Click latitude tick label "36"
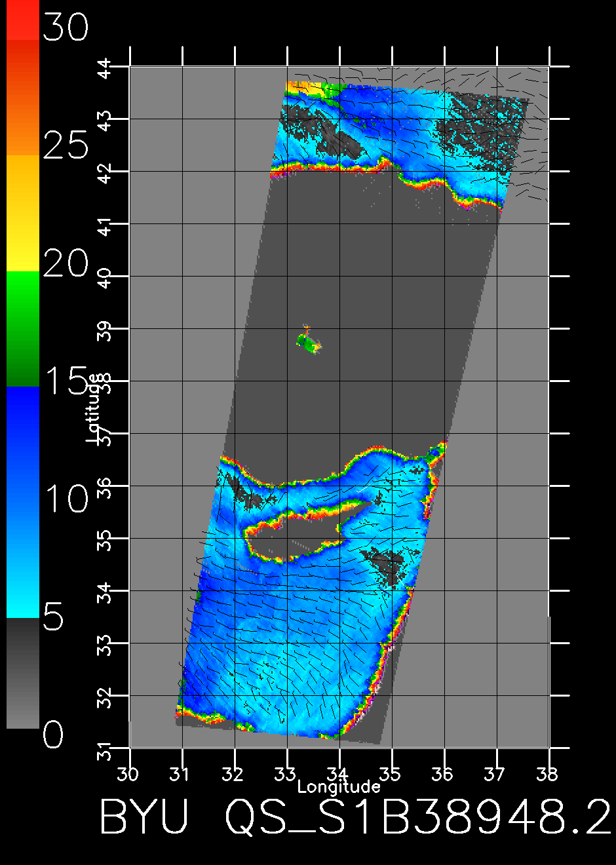 click(106, 487)
